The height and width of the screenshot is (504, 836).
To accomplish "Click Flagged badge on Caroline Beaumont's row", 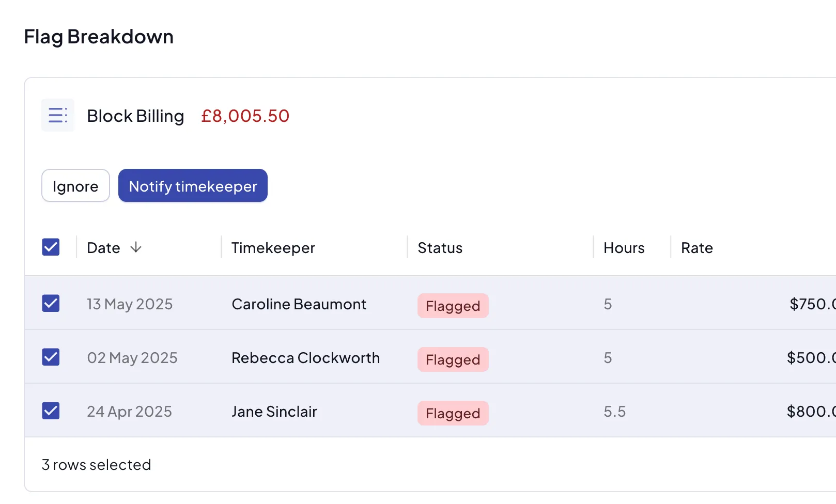I will [x=453, y=306].
